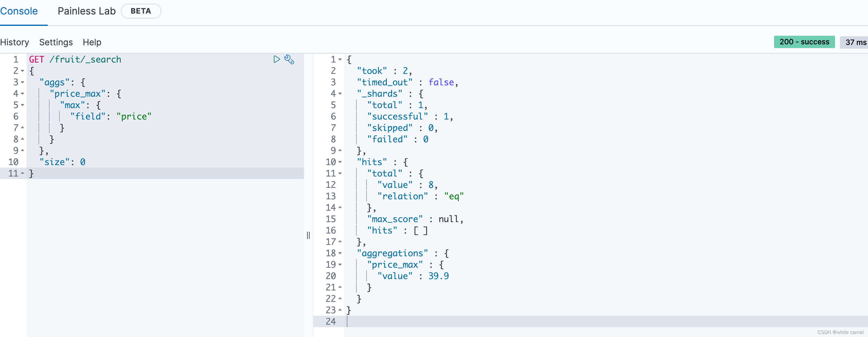Click the hits total "value" : 8 line

point(408,185)
